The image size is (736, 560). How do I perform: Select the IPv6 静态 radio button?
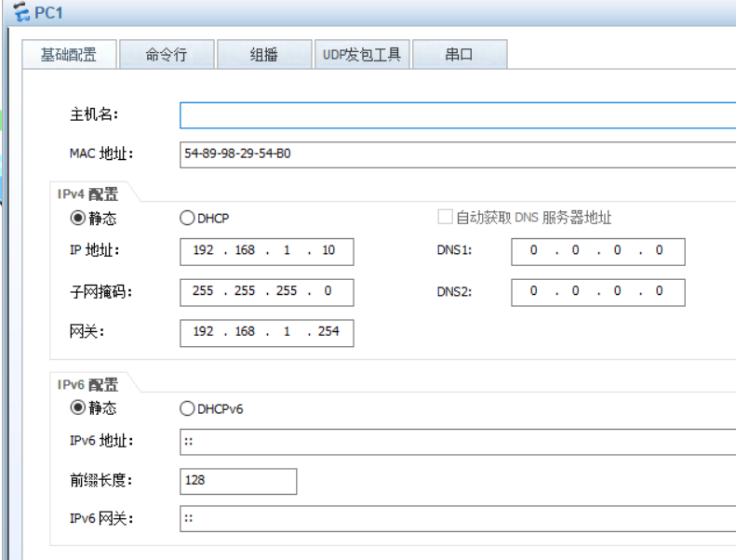(x=78, y=407)
